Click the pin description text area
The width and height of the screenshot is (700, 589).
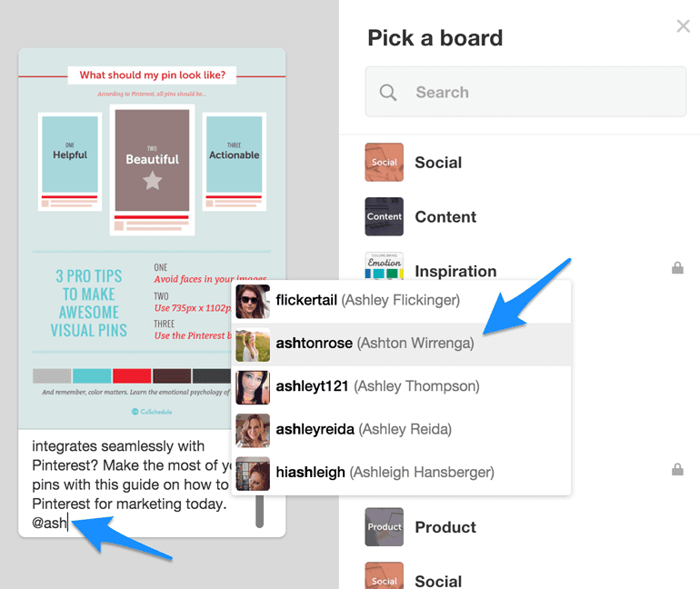tap(127, 482)
